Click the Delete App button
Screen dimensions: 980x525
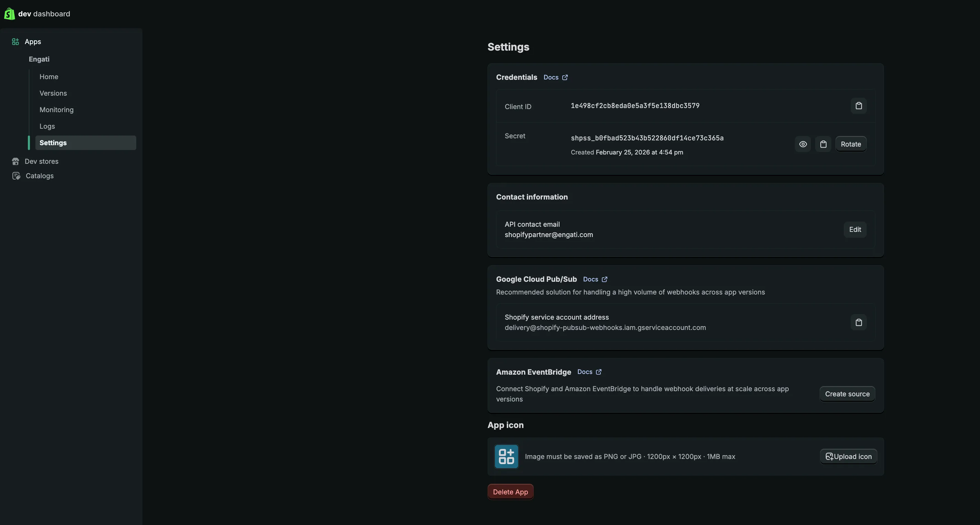[511, 492]
